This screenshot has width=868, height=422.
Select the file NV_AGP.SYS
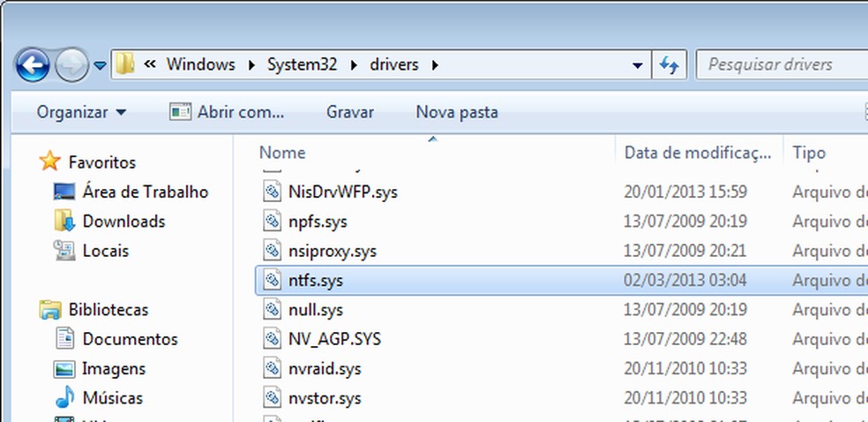[x=334, y=339]
